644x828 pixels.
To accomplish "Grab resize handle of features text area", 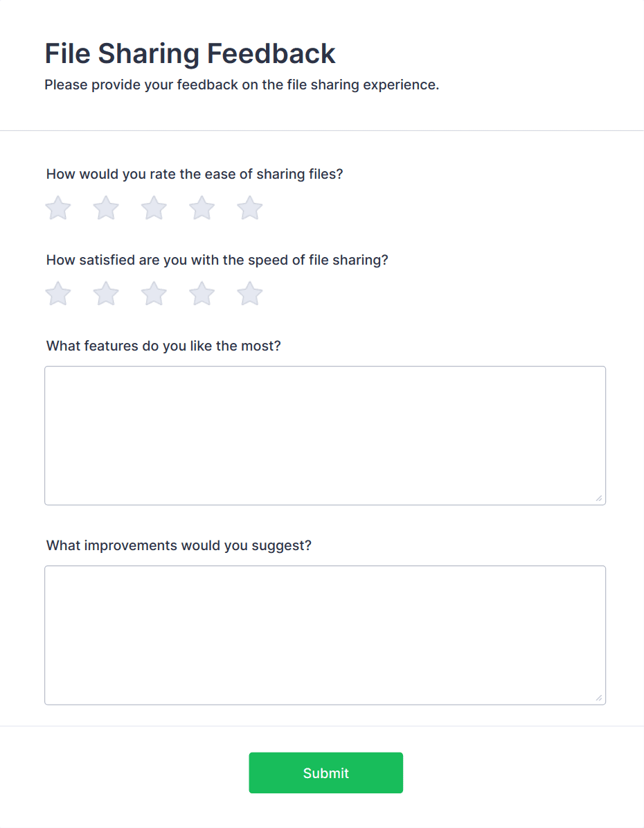I will [x=599, y=498].
